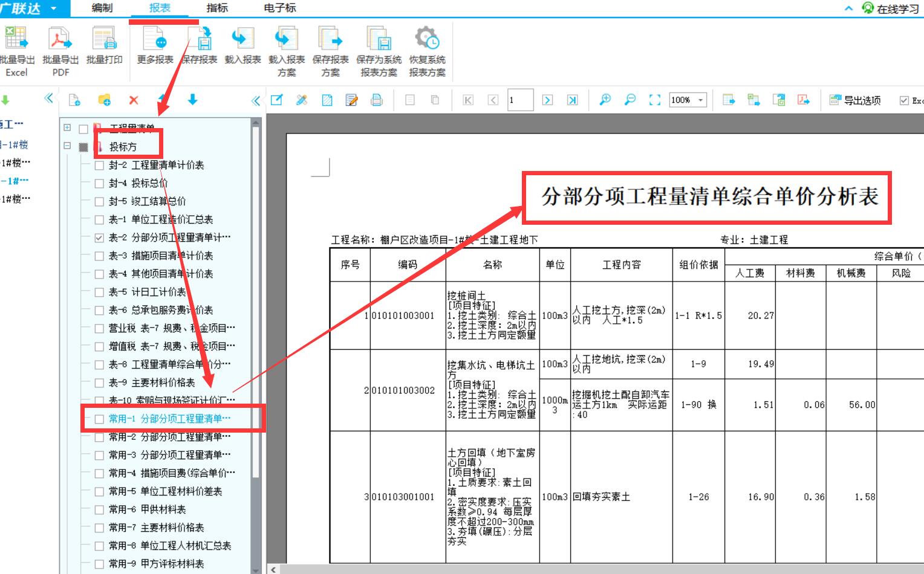The image size is (924, 574).
Task: Select 常用-5 单位工程材料价差表 report
Action: point(165,491)
